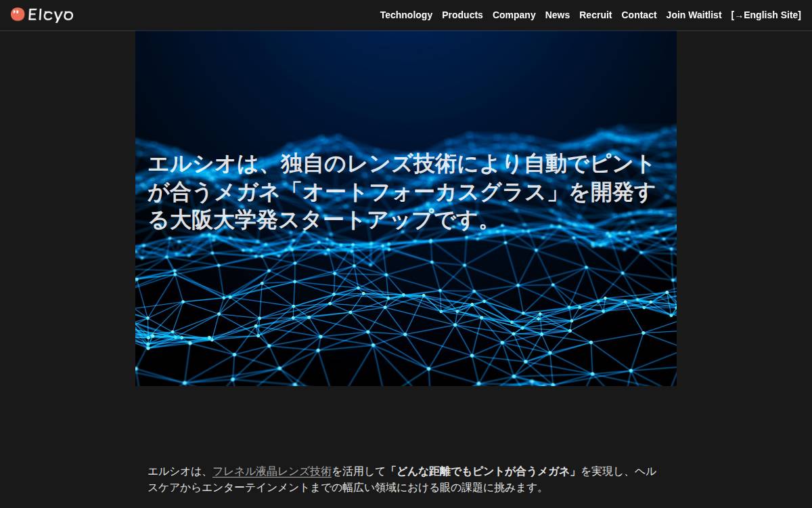812x508 pixels.
Task: Open the Company section
Action: (x=514, y=15)
